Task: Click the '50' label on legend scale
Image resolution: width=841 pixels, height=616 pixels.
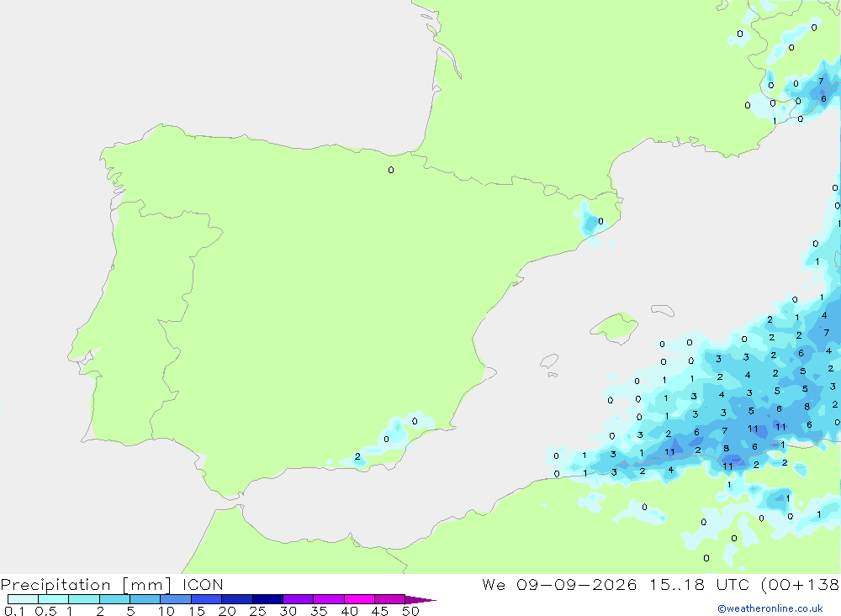Action: pyautogui.click(x=410, y=611)
